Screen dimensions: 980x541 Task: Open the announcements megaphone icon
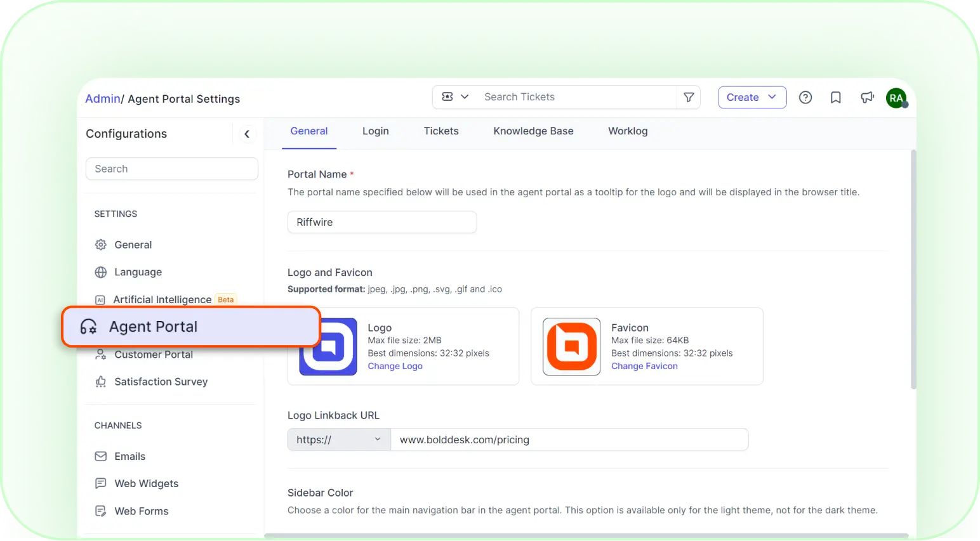pyautogui.click(x=867, y=98)
